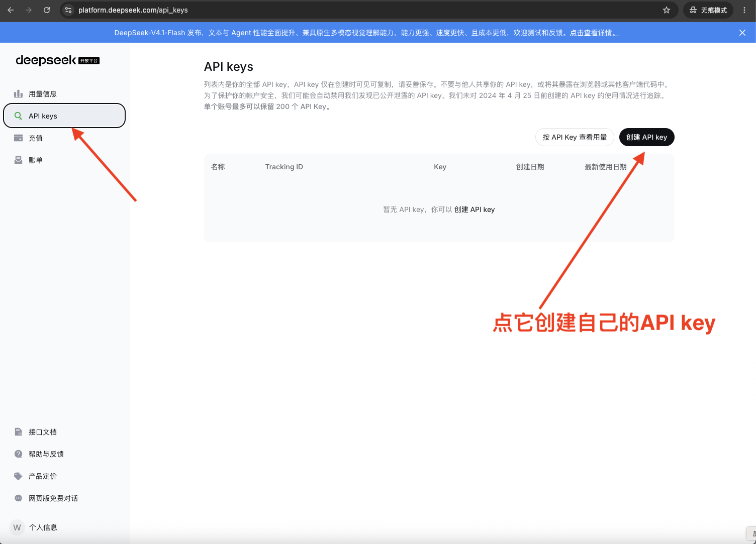Click the 最新使用日期 column header
Screen dimensions: 756x544
(606, 167)
